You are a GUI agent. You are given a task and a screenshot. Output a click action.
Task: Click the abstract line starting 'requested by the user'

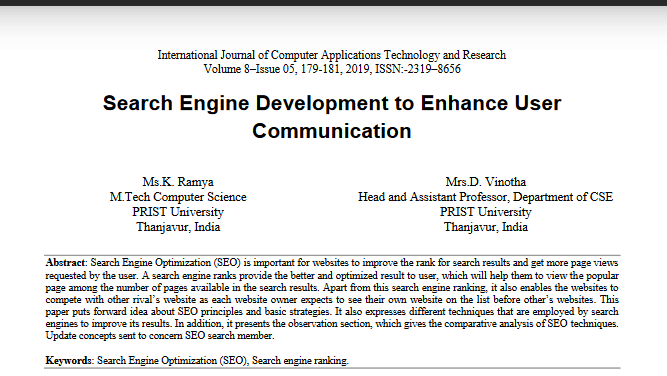(x=332, y=275)
